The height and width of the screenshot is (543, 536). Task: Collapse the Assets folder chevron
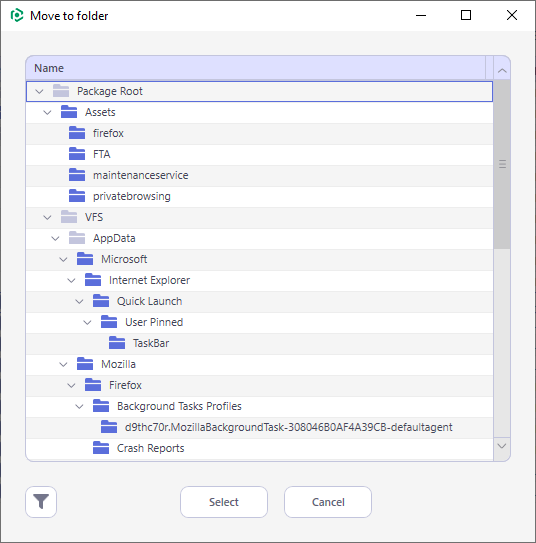click(x=47, y=113)
